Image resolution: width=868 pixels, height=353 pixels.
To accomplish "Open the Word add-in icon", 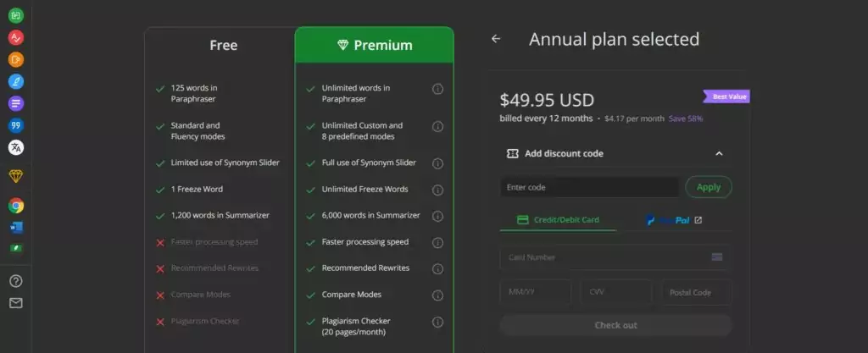I will (x=16, y=227).
